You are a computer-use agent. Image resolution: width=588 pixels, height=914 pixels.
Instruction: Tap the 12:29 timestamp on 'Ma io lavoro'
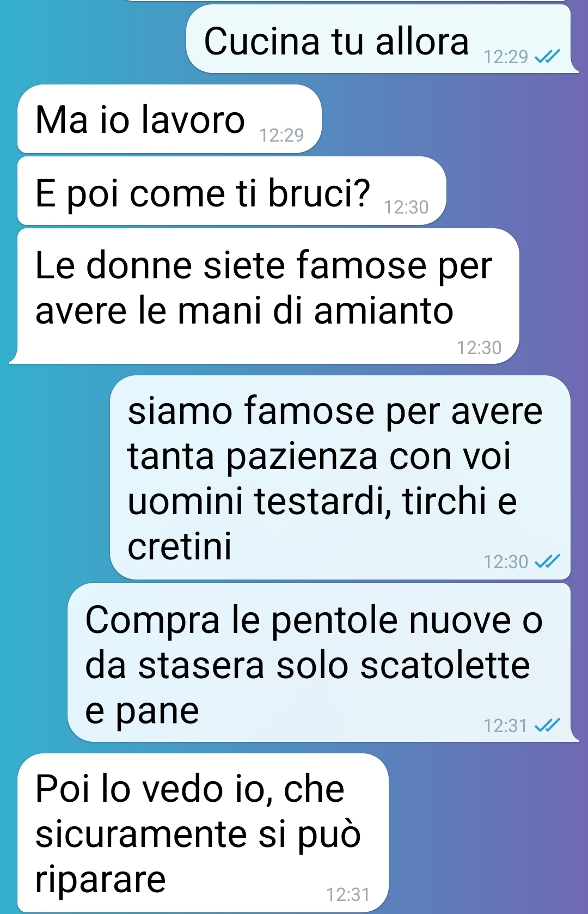click(x=281, y=135)
